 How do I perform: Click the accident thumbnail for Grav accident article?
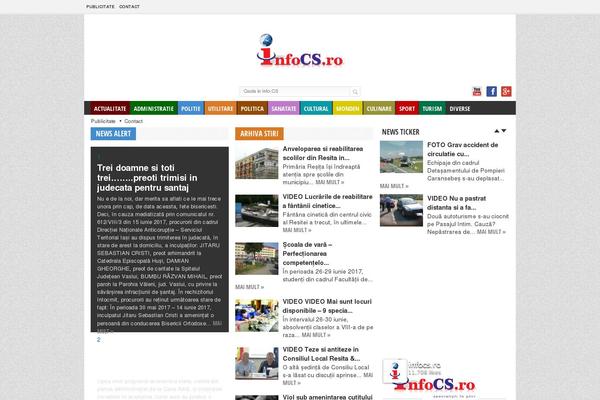tap(401, 157)
